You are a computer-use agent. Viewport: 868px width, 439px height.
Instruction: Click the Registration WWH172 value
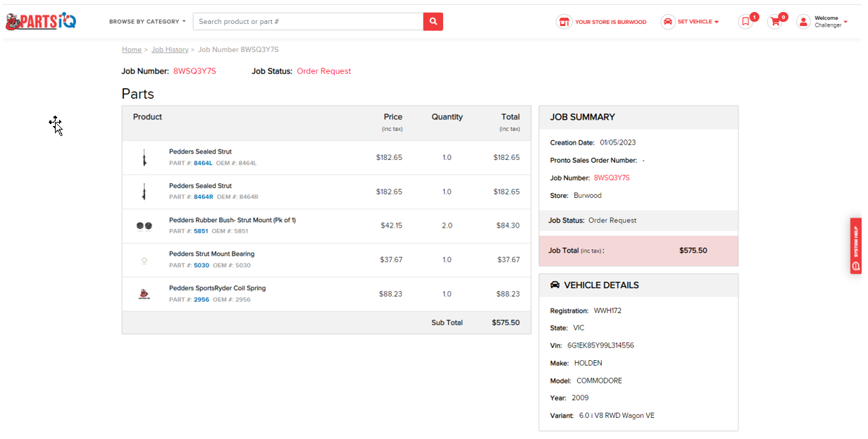click(607, 311)
